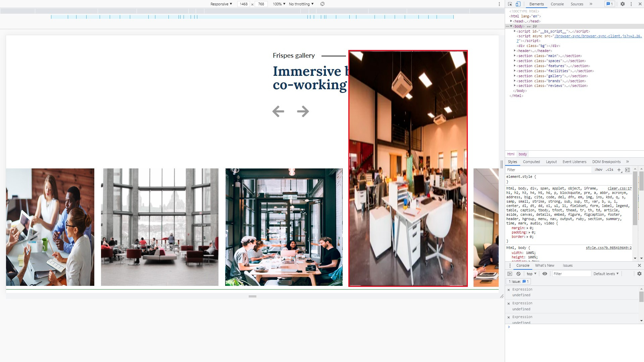Expand the margin shorthand property triangle
This screenshot has width=644, height=362.
coord(528,228)
